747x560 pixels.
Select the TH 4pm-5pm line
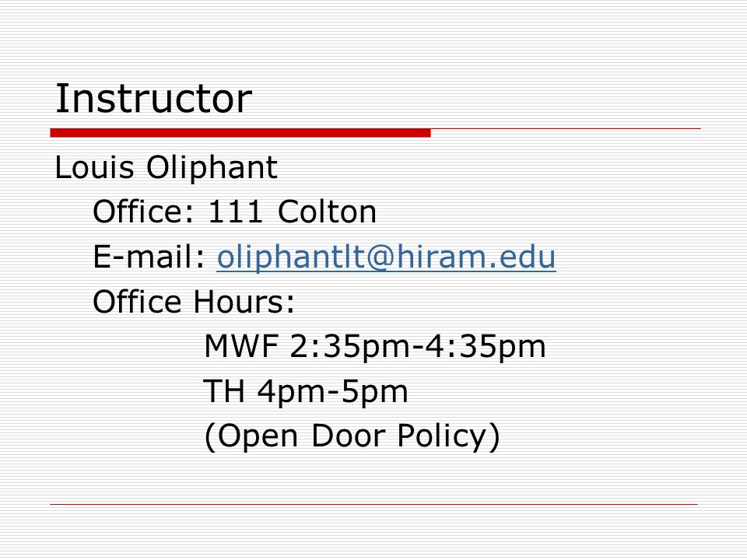click(306, 392)
